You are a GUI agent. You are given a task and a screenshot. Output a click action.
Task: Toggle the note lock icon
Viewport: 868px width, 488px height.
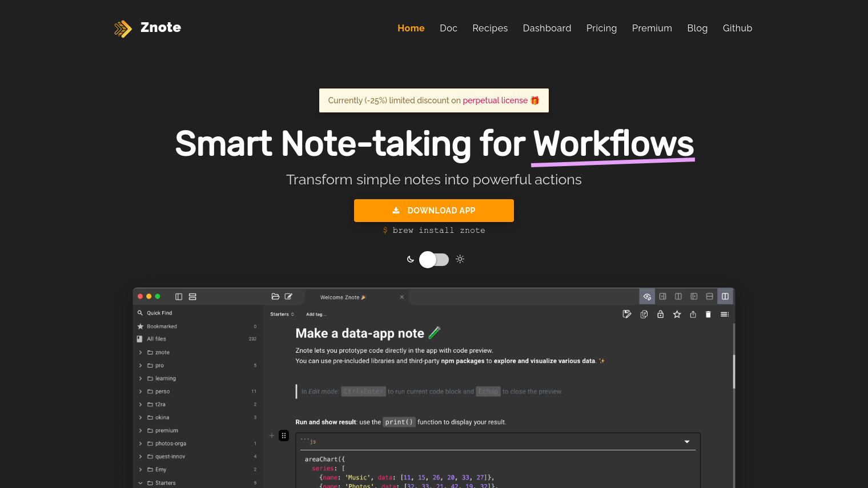(x=660, y=314)
